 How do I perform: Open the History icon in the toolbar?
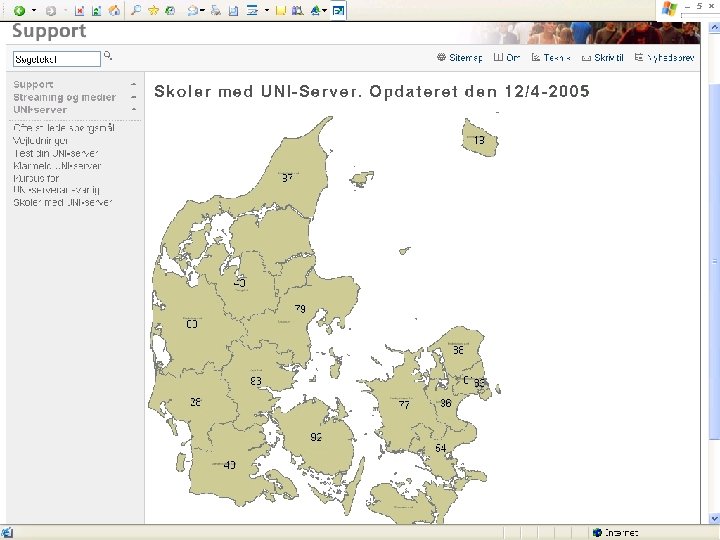[x=170, y=10]
